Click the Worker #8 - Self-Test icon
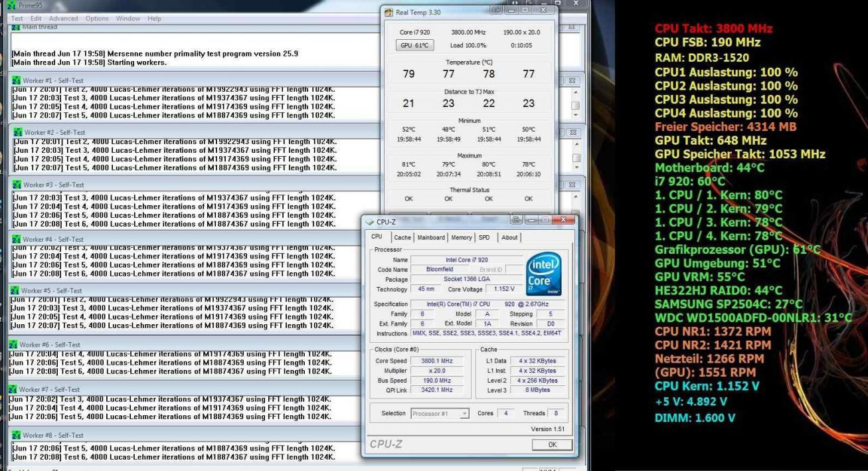868x471 pixels. coord(17,435)
